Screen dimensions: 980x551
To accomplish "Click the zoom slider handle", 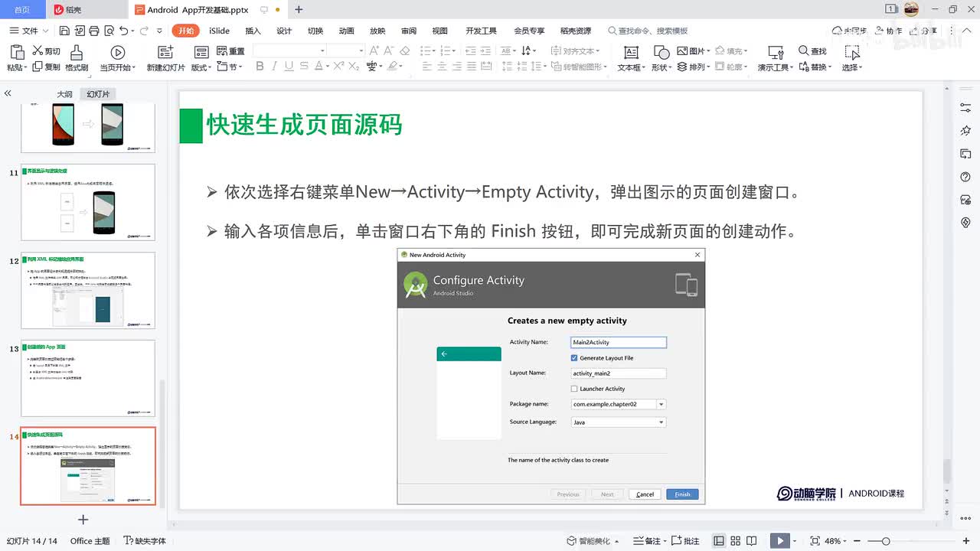I will (886, 541).
